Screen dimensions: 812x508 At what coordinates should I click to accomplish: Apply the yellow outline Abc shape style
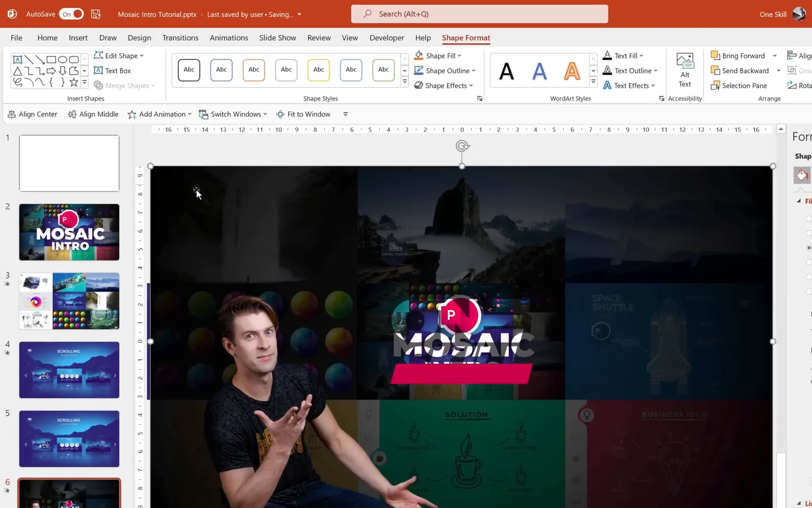319,70
